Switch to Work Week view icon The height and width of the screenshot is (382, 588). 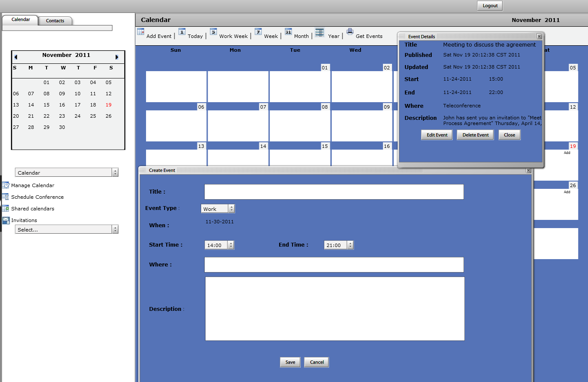pos(213,31)
